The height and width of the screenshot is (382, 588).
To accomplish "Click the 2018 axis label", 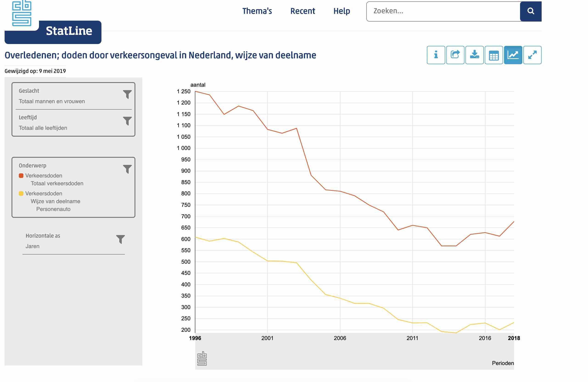I will tap(514, 338).
